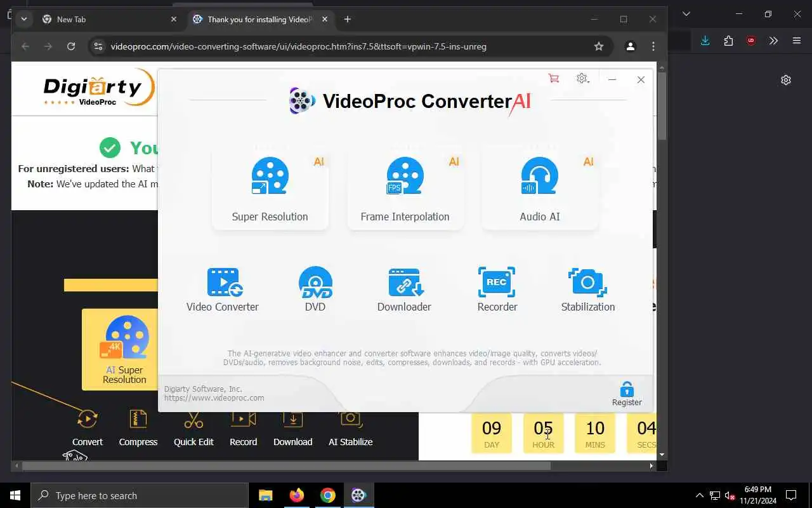Screen dimensions: 812x508
Task: Switch to Firefox in taskbar
Action: (x=296, y=495)
